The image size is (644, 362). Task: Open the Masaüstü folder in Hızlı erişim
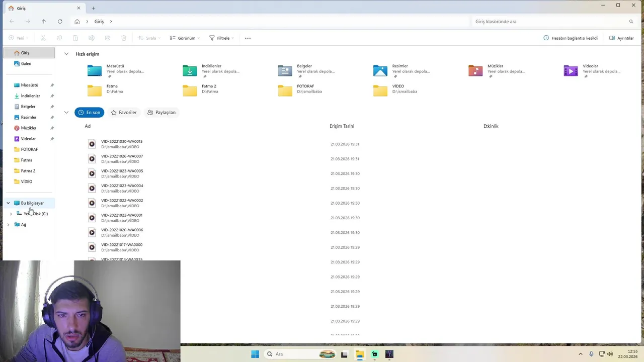[117, 70]
